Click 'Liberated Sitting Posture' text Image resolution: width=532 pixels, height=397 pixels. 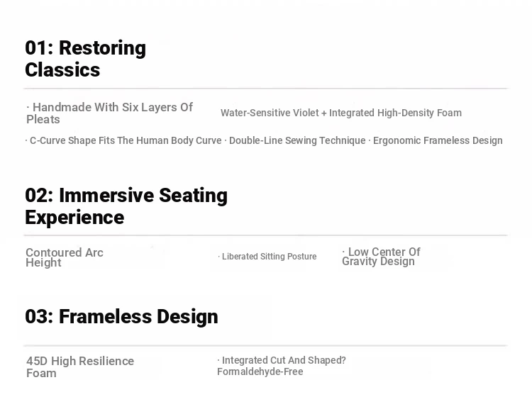[x=269, y=257]
